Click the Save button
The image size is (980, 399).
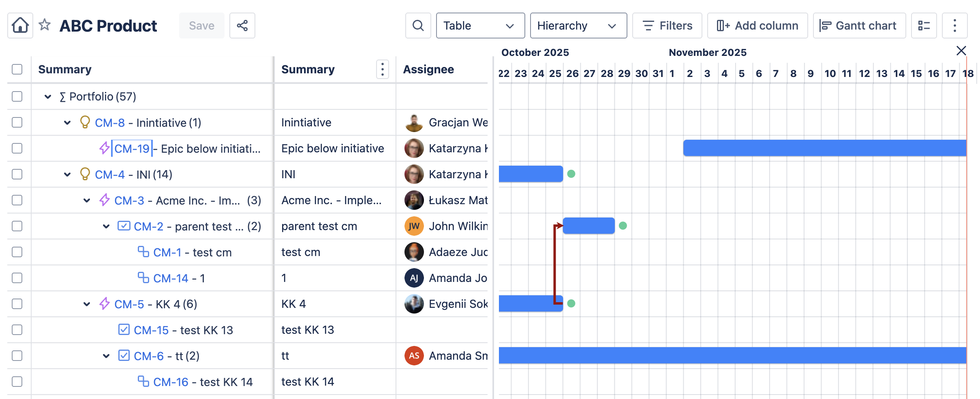201,25
